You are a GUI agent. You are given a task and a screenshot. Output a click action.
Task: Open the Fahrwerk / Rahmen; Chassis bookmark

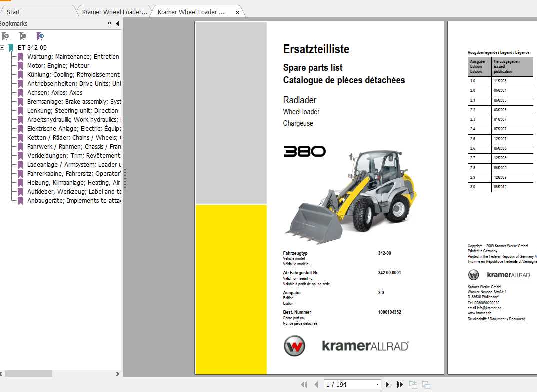pyautogui.click(x=74, y=146)
